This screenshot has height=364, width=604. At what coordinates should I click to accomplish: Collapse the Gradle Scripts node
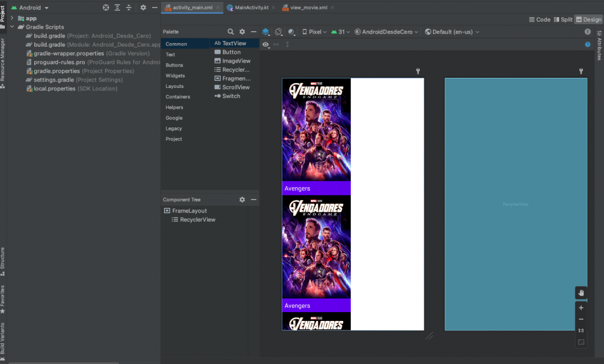pos(12,27)
